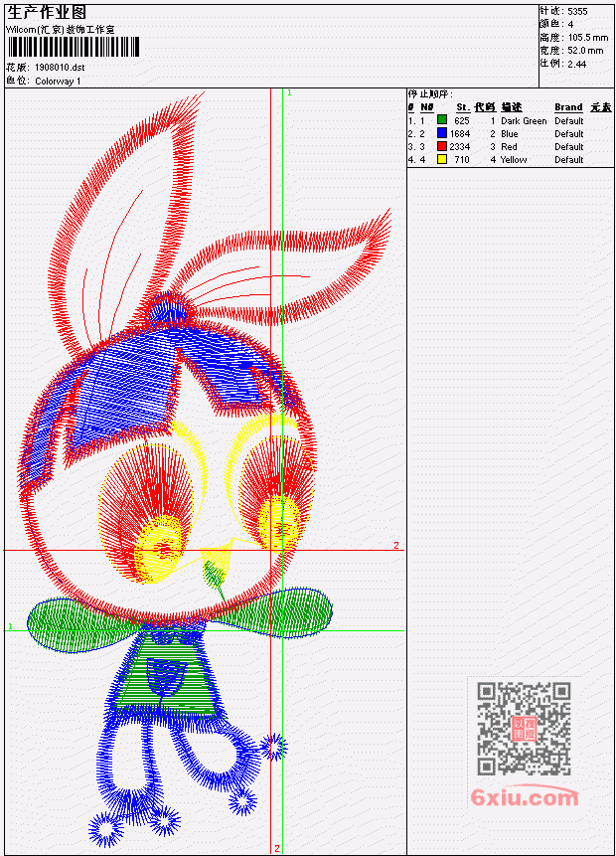Viewport: 616px width, 856px height.
Task: Click the 'St.' column header
Action: click(463, 107)
